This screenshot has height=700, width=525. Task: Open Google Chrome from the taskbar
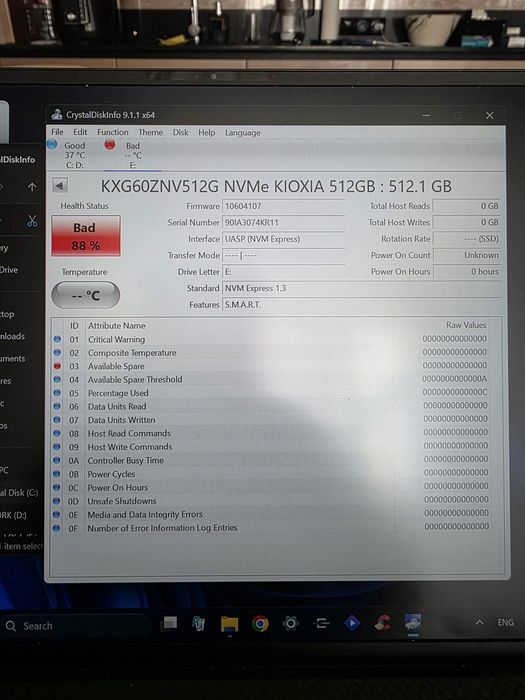260,624
